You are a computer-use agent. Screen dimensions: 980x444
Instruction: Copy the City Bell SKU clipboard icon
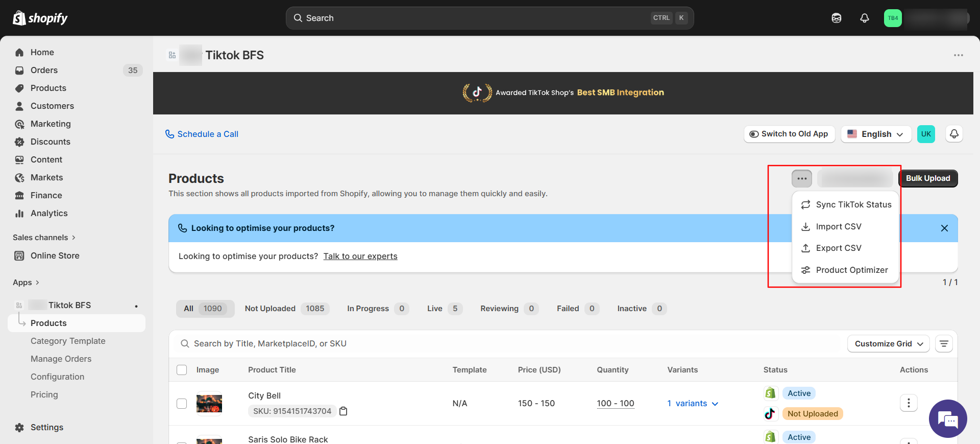click(x=344, y=411)
